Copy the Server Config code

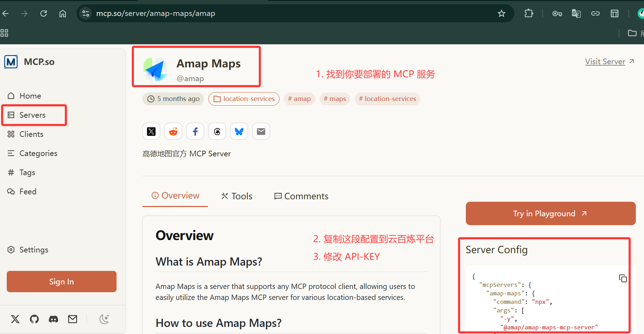pos(623,278)
